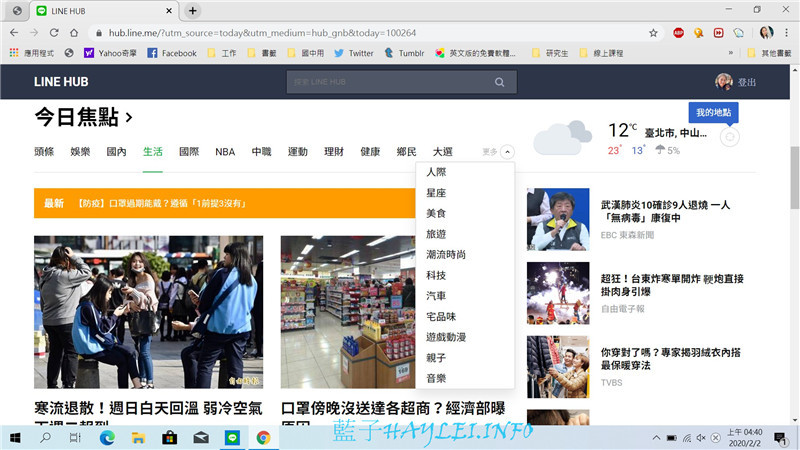Open the 國中用 bookmark folder

click(306, 53)
